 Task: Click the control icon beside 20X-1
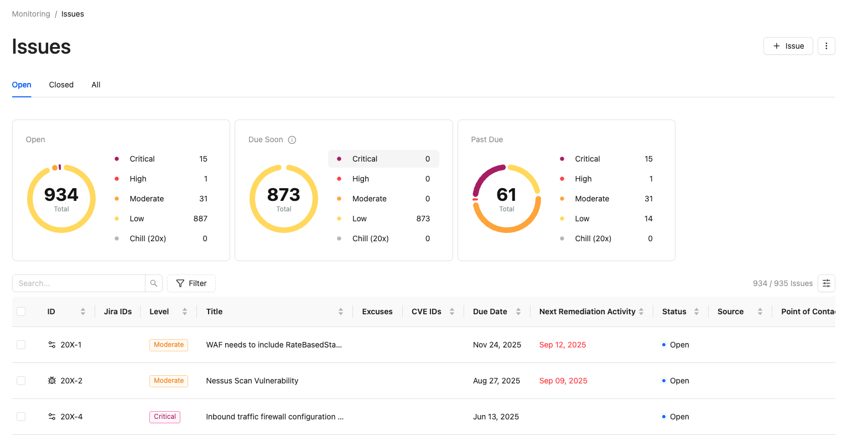point(52,345)
